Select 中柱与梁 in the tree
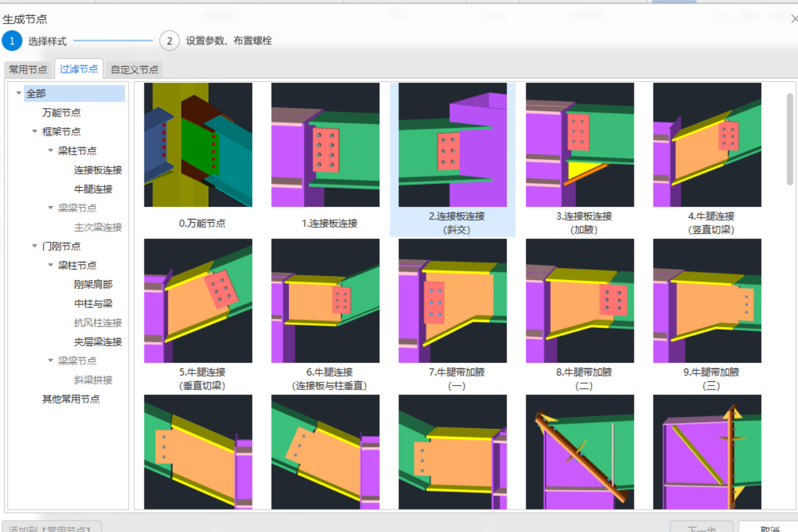798x532 pixels. [93, 304]
